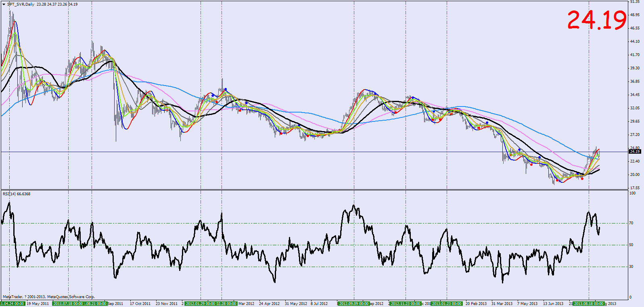This screenshot has width=644, height=307.
Task: Click the 7 May 2013 date label
Action: (x=527, y=304)
